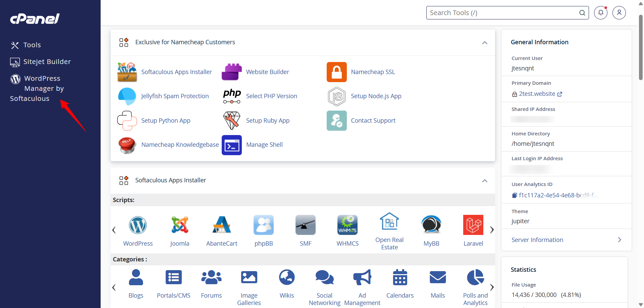Image resolution: width=644 pixels, height=308 pixels.
Task: Open the user account menu icon
Action: tap(619, 13)
